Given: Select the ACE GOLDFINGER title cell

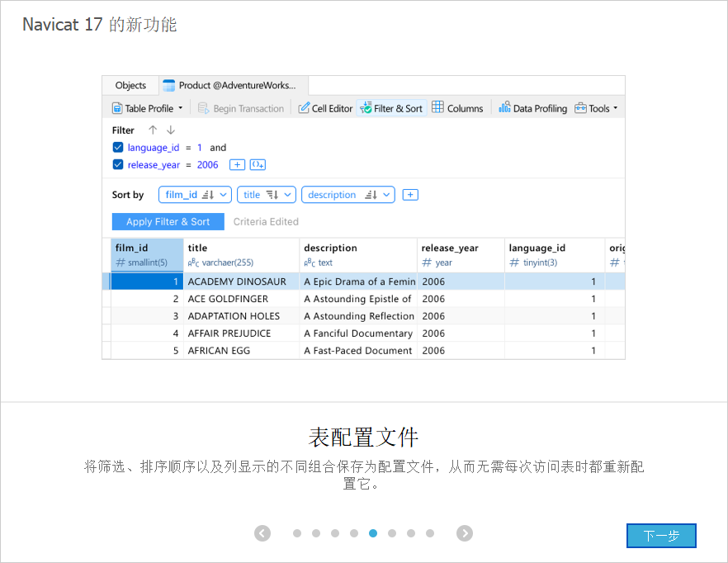Looking at the screenshot, I should [x=241, y=299].
